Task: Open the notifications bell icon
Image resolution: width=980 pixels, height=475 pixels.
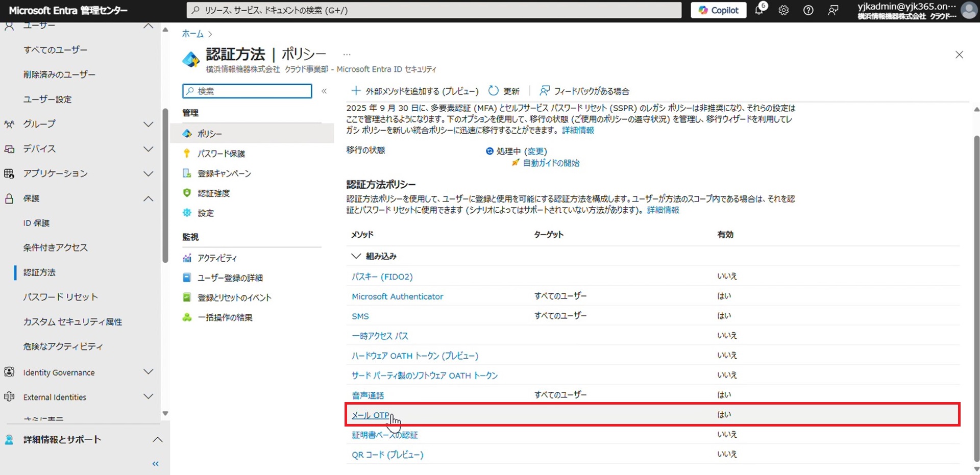Action: point(759,10)
